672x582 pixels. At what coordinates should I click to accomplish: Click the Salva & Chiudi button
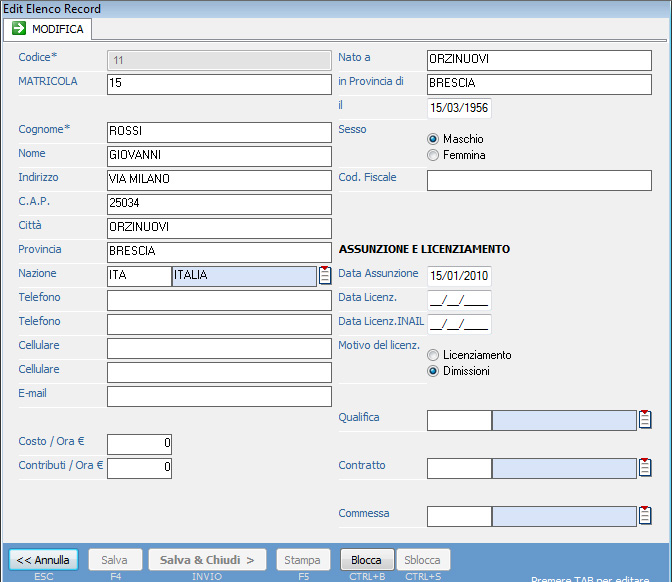point(207,560)
